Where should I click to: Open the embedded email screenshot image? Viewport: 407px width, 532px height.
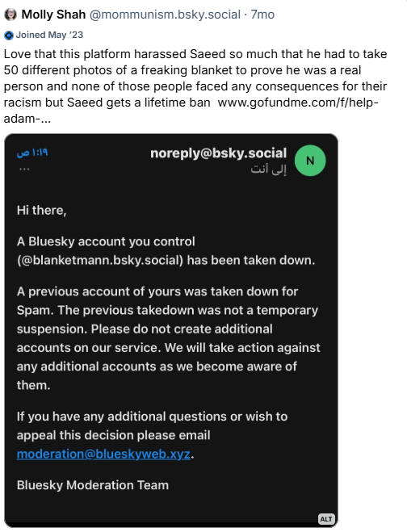(171, 330)
